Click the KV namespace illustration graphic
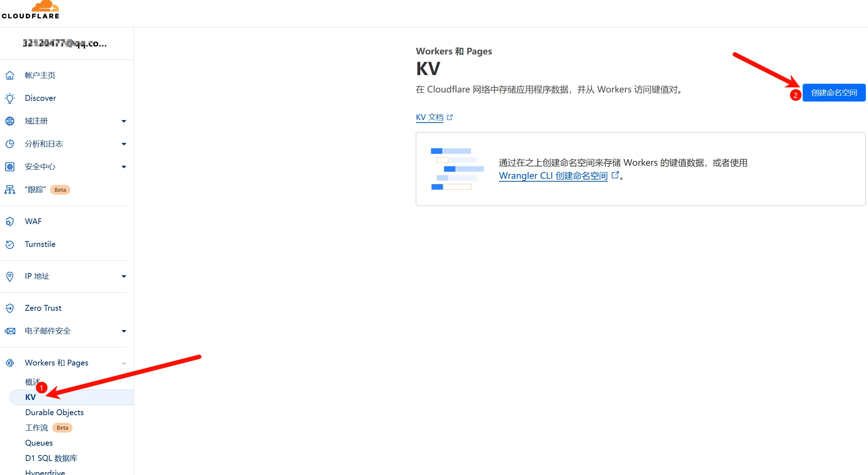Viewport: 868px width, 475px height. 457,169
